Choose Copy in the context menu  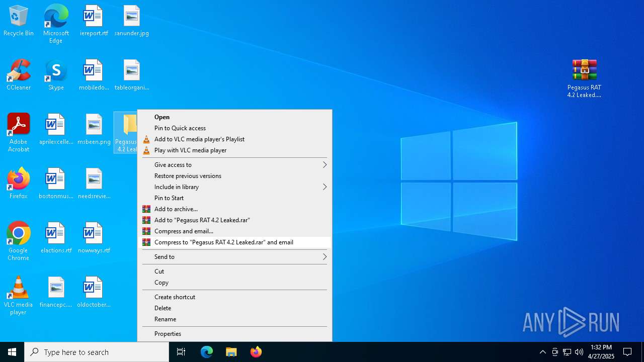point(234,283)
